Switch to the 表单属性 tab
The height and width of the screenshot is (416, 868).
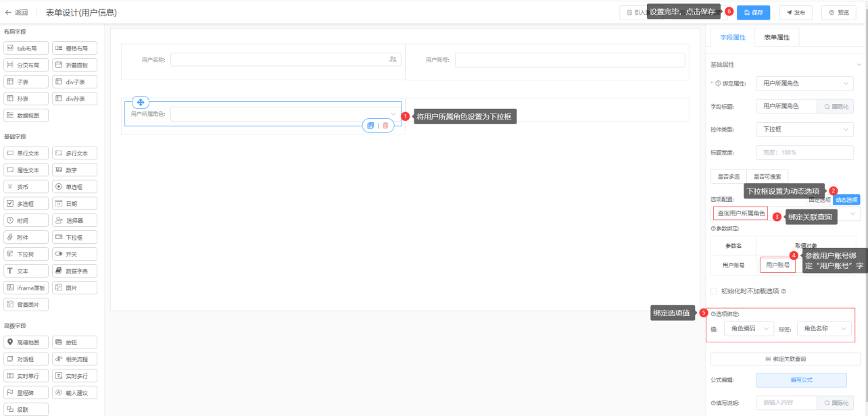[777, 38]
